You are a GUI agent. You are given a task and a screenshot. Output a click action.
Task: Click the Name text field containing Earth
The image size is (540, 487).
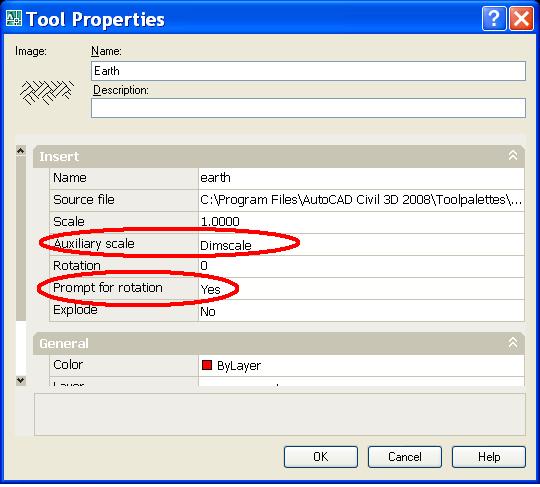click(x=308, y=71)
